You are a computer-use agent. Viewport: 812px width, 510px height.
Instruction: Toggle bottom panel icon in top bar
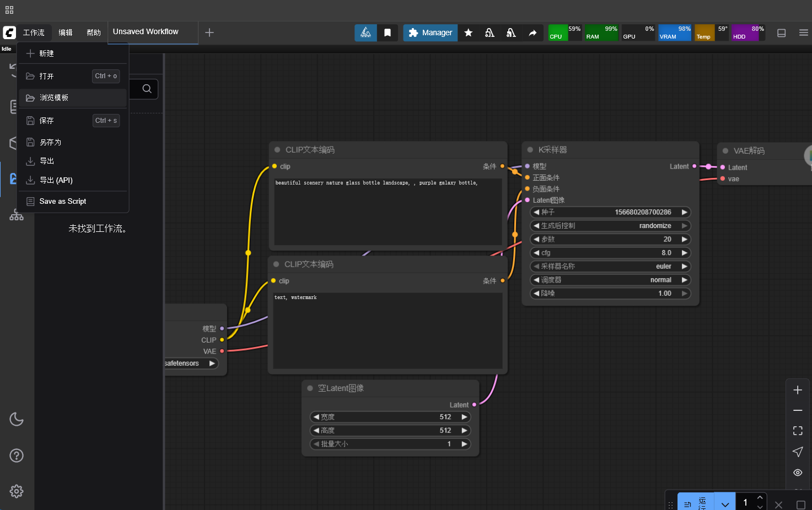click(x=781, y=32)
